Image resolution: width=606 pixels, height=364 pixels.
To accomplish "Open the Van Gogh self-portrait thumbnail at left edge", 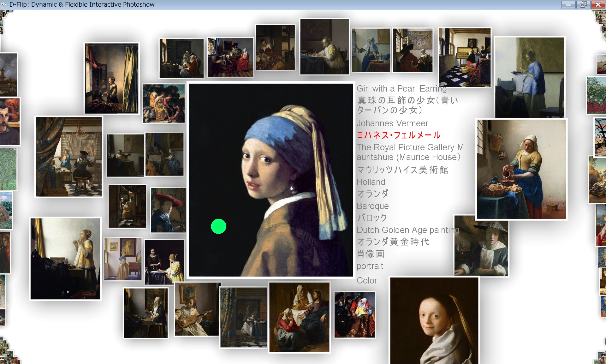I will [x=9, y=122].
